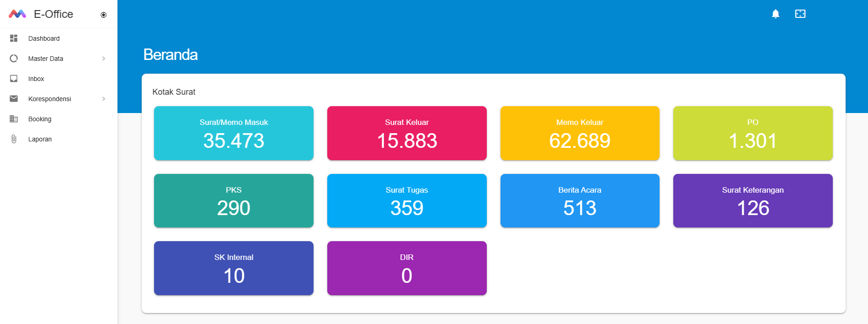This screenshot has width=868, height=324.
Task: Click the Korespondensi envelope icon
Action: (x=14, y=99)
